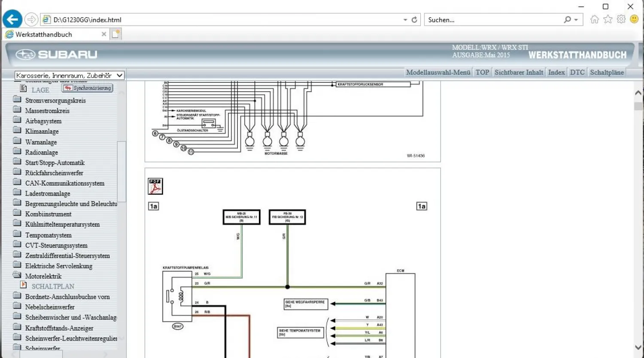Click the content scrollbar down arrow
644x358 pixels.
[x=638, y=347]
